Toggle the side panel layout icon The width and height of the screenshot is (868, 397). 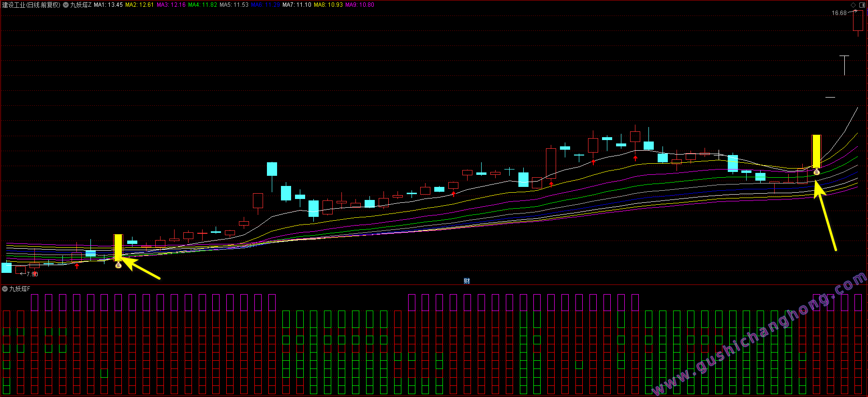pyautogui.click(x=862, y=5)
